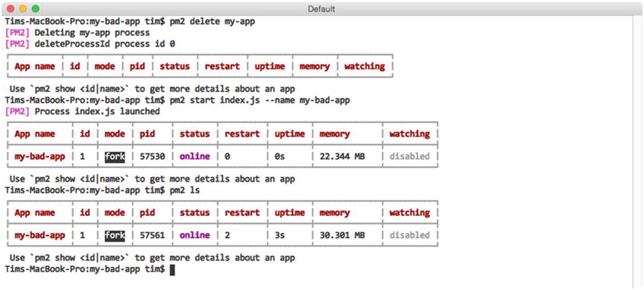Click the "pm2 start index.js --name my-bad-app" command
644x290 pixels.
pos(259,100)
